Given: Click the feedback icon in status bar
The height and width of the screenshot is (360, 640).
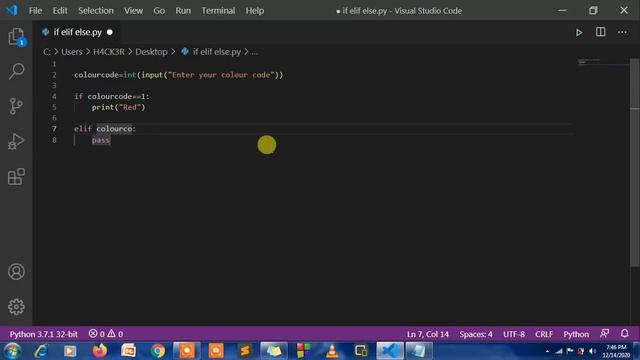Looking at the screenshot, I should tap(604, 333).
